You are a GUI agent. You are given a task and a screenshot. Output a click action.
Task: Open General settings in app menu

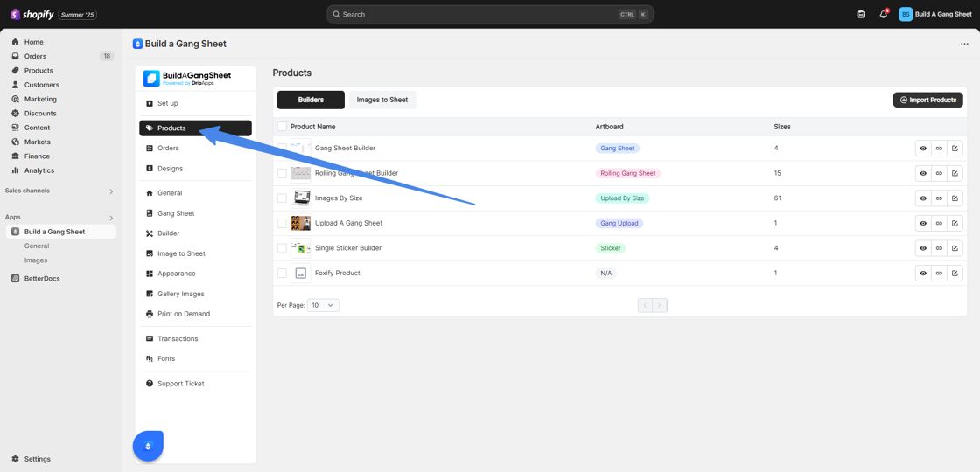[x=195, y=193]
